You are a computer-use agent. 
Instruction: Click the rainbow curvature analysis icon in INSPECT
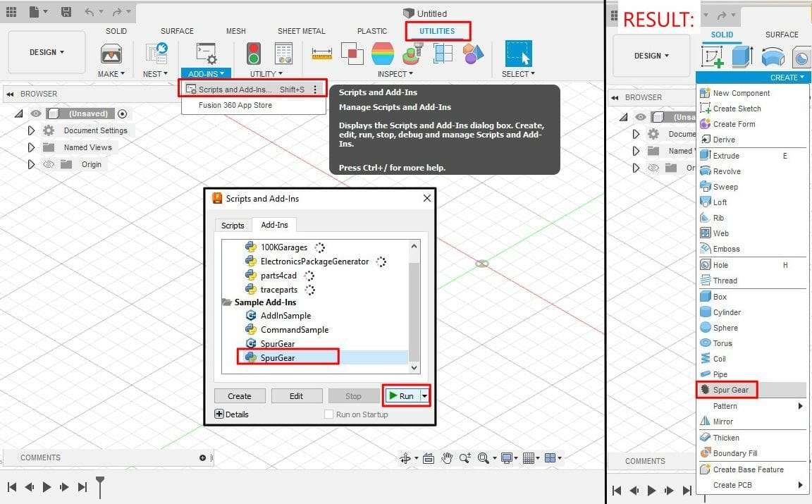pos(383,54)
